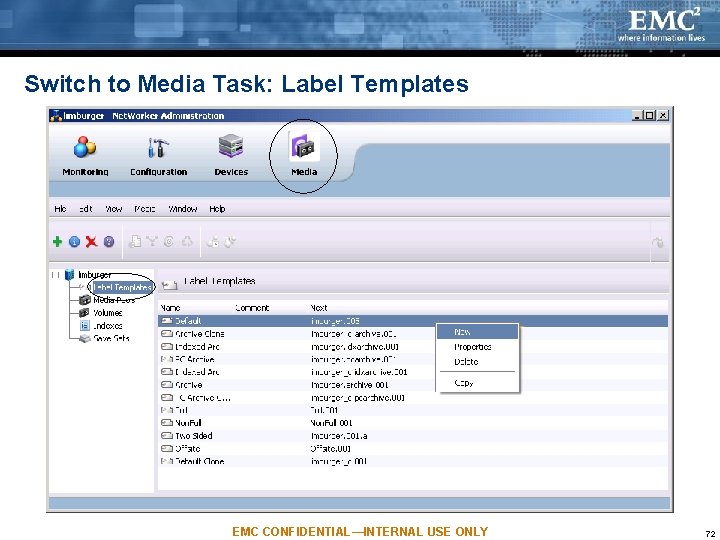Click the Volumes tree icon

point(84,313)
